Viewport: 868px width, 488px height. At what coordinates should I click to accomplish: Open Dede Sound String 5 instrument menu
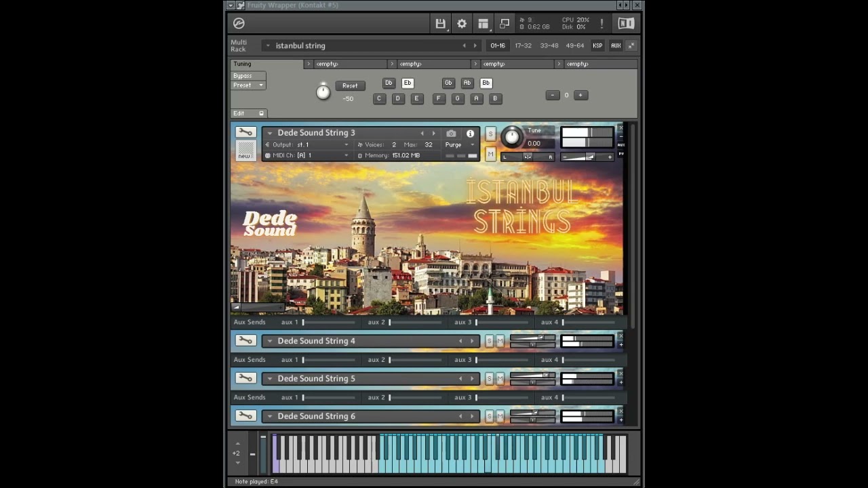point(269,379)
